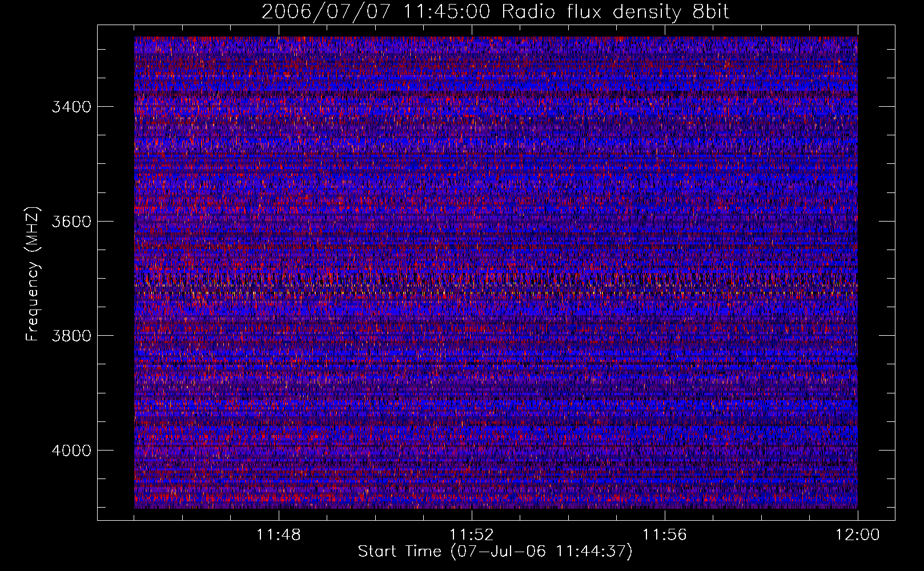Click the 11:48 time axis label

(279, 535)
